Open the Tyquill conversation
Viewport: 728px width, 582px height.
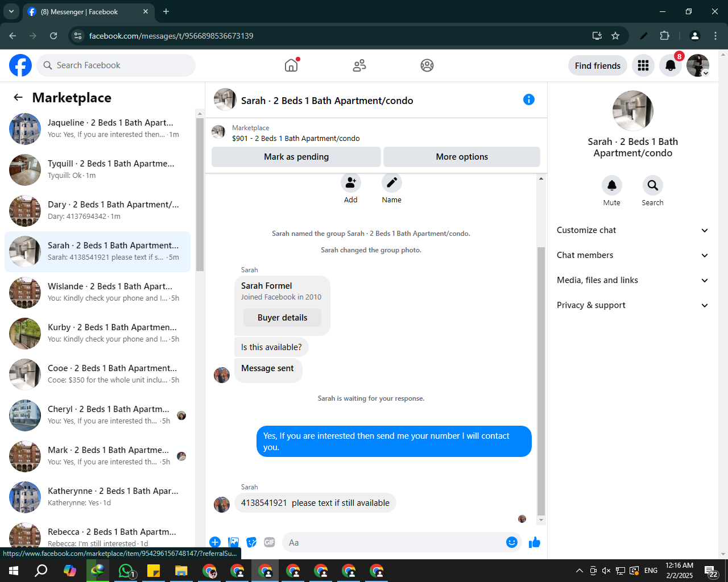pos(97,169)
